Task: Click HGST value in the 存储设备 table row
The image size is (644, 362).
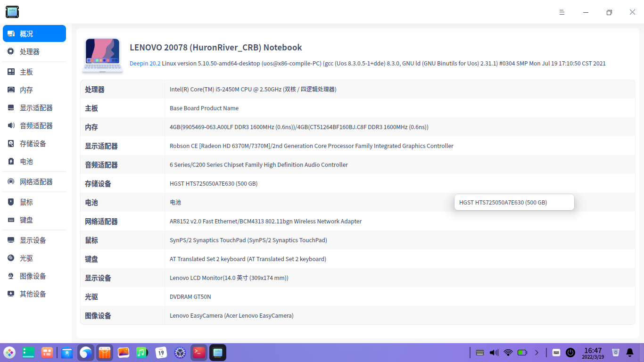Action: [214, 183]
